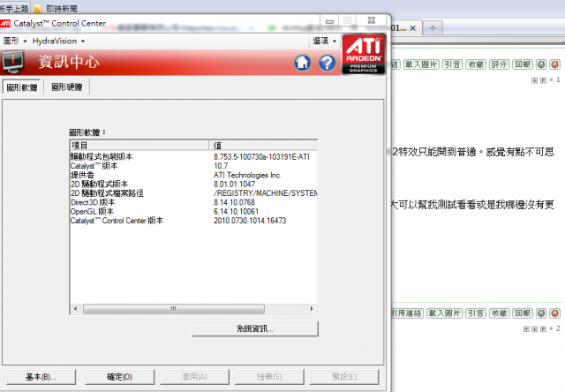The width and height of the screenshot is (565, 392).
Task: Click red face icon in post 2 toolbar
Action: click(x=555, y=313)
